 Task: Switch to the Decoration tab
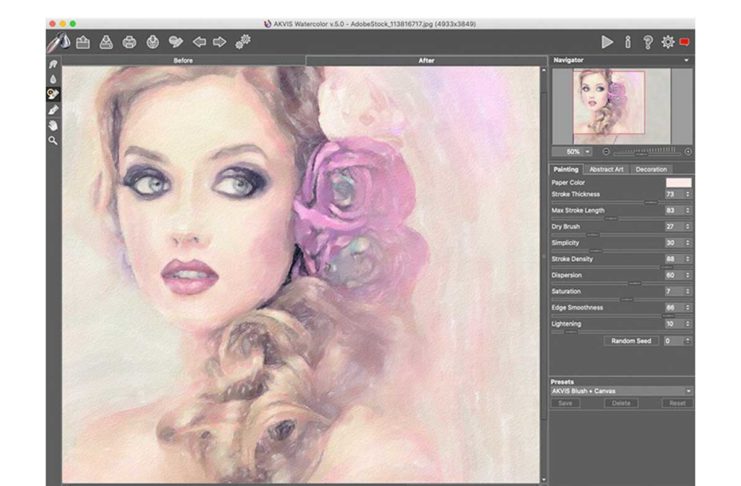click(651, 169)
